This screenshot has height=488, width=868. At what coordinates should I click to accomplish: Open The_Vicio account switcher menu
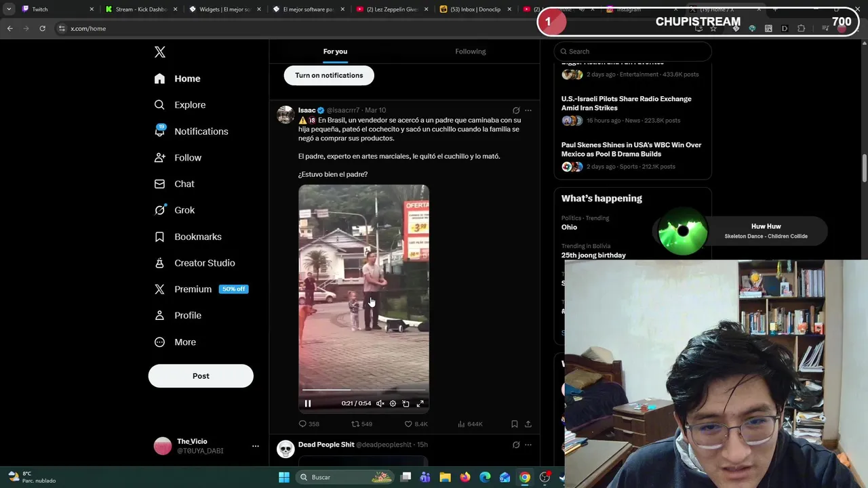255,446
